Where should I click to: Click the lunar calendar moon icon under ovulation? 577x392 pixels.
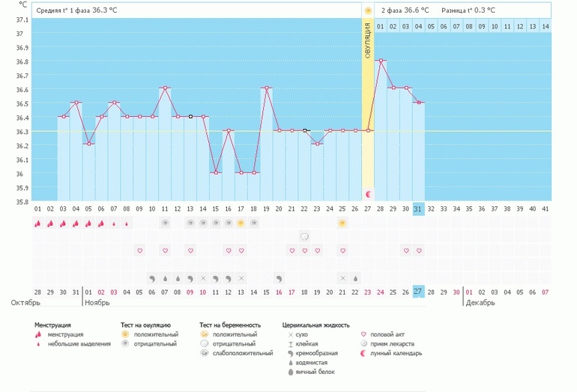(x=368, y=194)
